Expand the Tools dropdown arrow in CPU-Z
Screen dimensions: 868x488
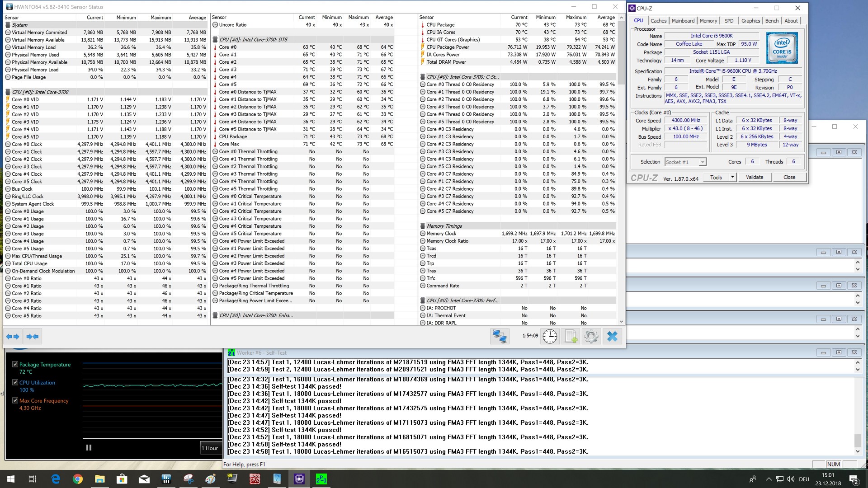point(732,177)
